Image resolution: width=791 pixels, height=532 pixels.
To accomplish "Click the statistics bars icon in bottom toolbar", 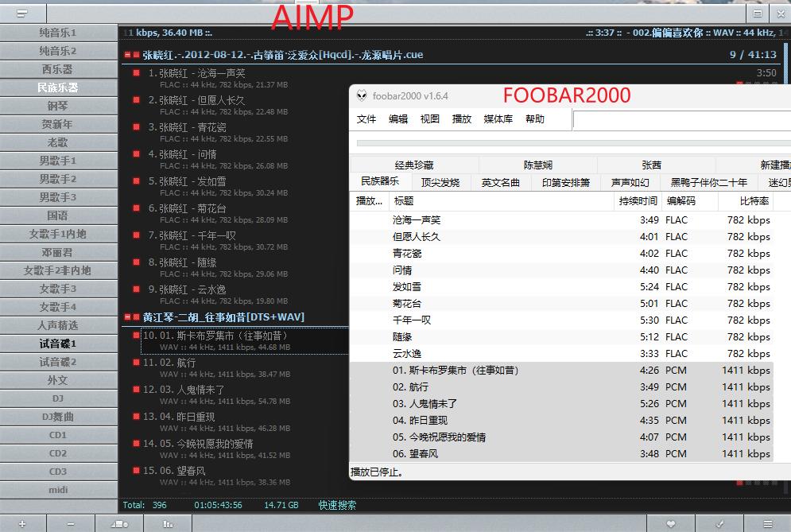I will 169,523.
